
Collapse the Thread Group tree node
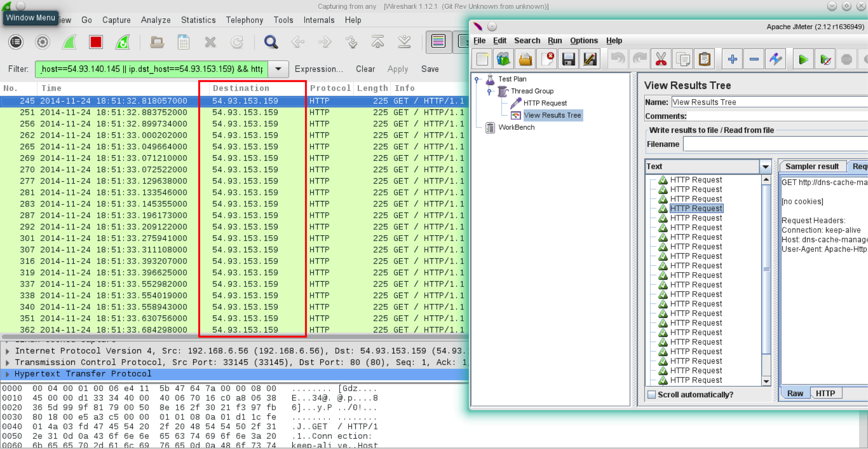tap(490, 92)
